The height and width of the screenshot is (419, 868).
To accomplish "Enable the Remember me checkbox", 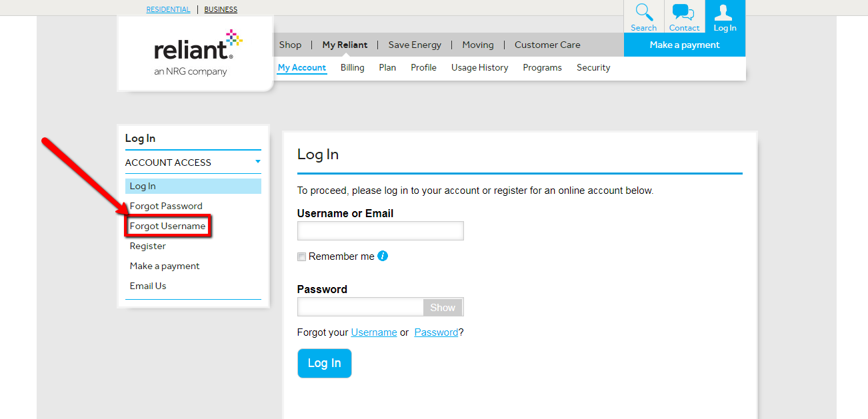I will (301, 256).
